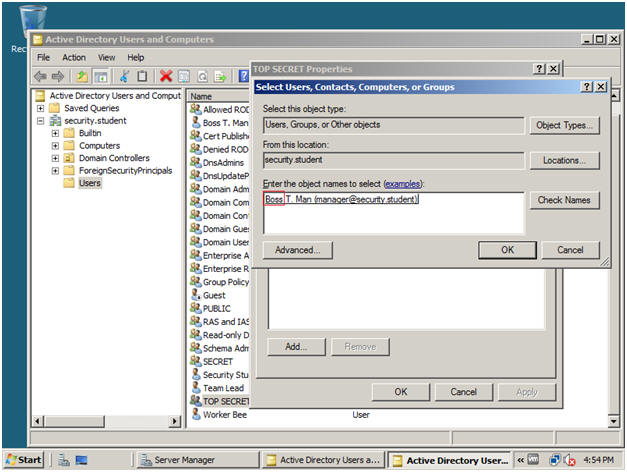The width and height of the screenshot is (627, 472).
Task: Collapse the security.student tree node
Action: pos(40,120)
